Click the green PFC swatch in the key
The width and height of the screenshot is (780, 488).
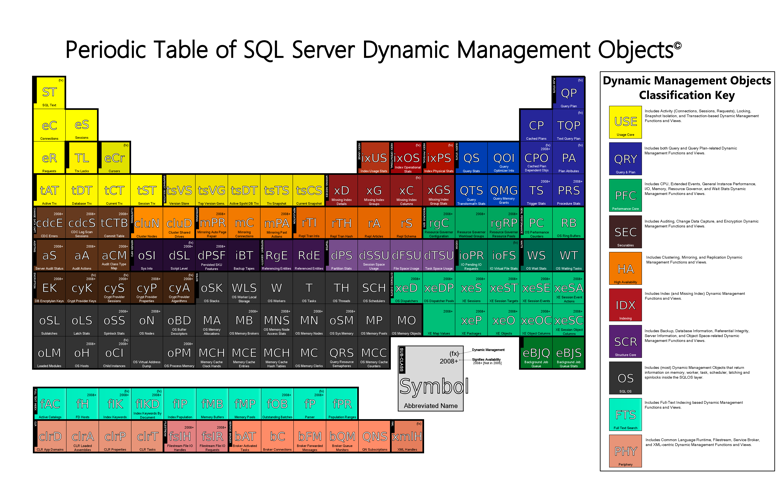pos(625,195)
